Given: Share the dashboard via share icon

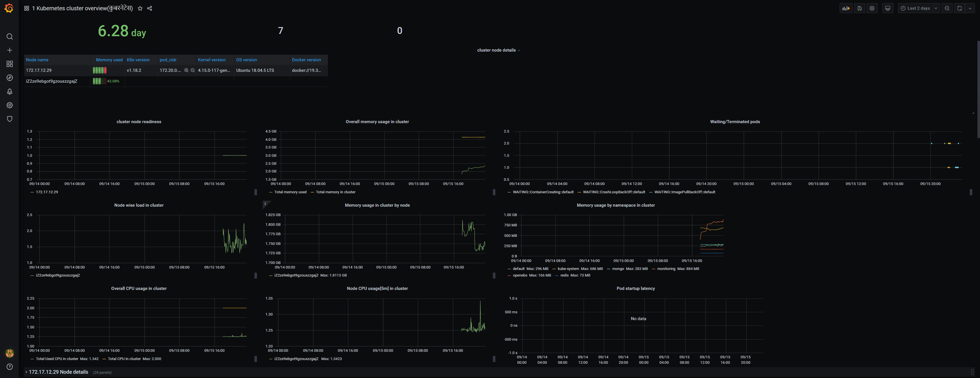Looking at the screenshot, I should click(150, 8).
